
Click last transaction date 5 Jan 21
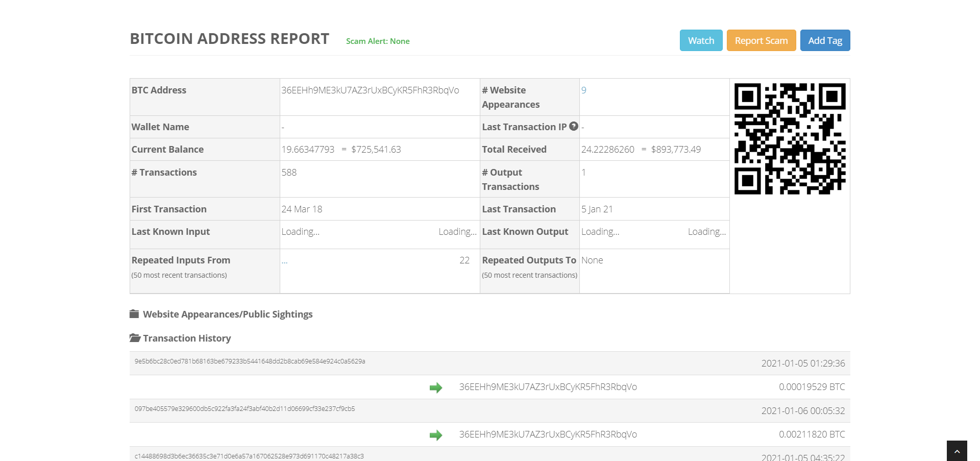[597, 209]
